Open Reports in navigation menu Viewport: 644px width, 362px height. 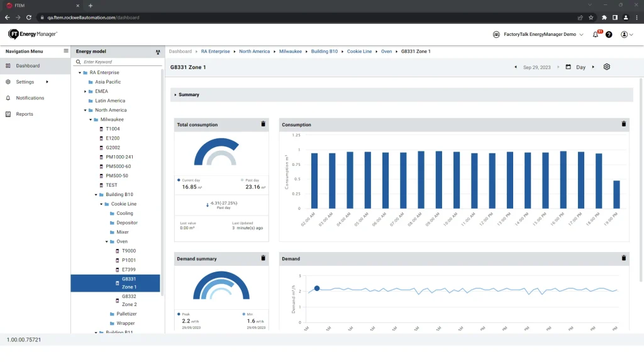[x=25, y=114]
